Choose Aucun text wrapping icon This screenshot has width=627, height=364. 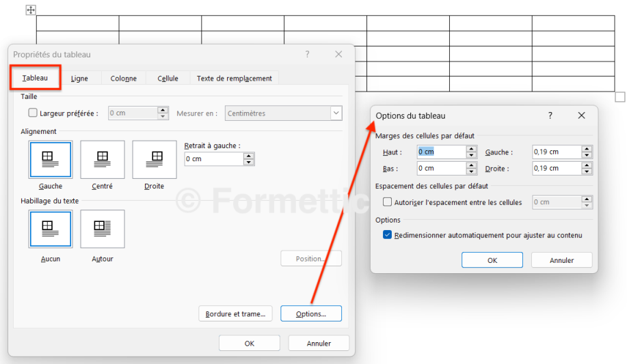(51, 229)
